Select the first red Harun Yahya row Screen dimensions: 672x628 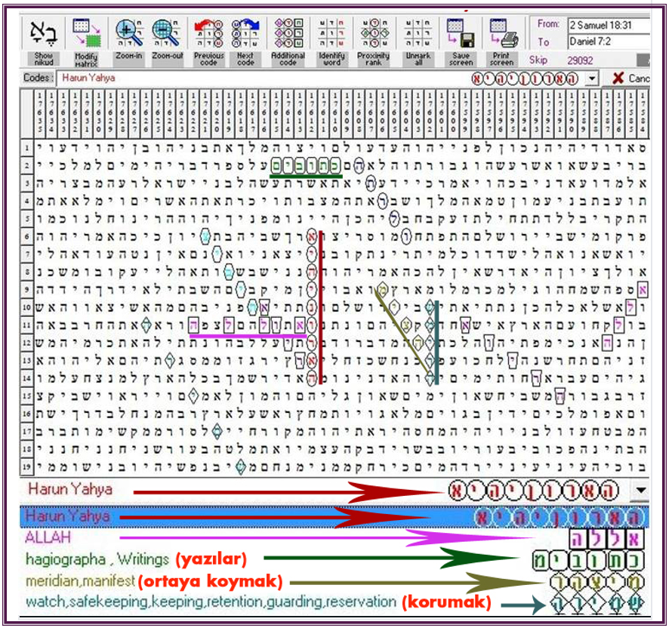pos(325,491)
